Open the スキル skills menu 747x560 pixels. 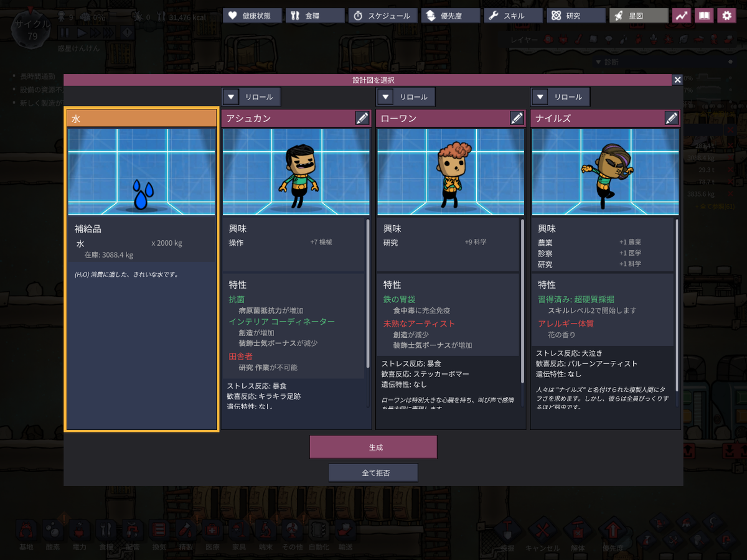click(x=513, y=16)
